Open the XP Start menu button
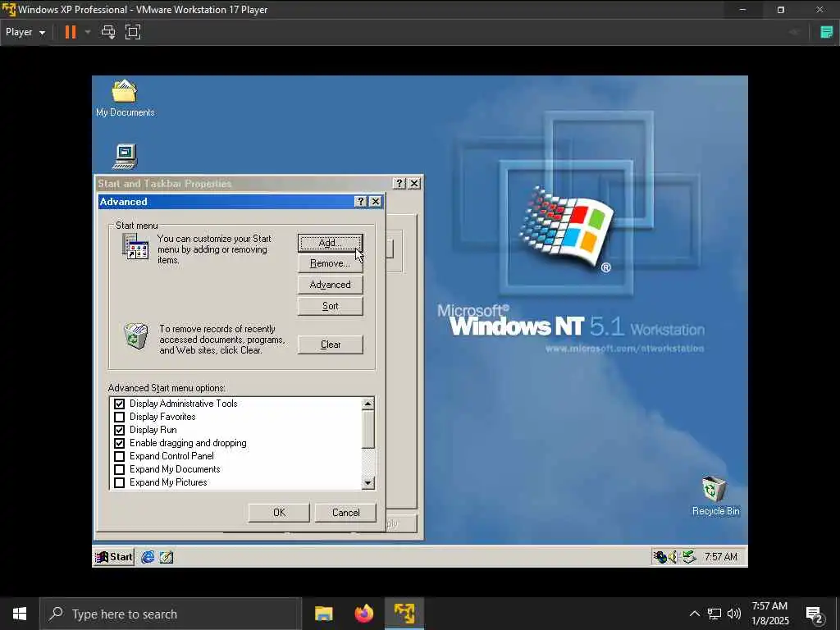The width and height of the screenshot is (840, 630). [113, 557]
